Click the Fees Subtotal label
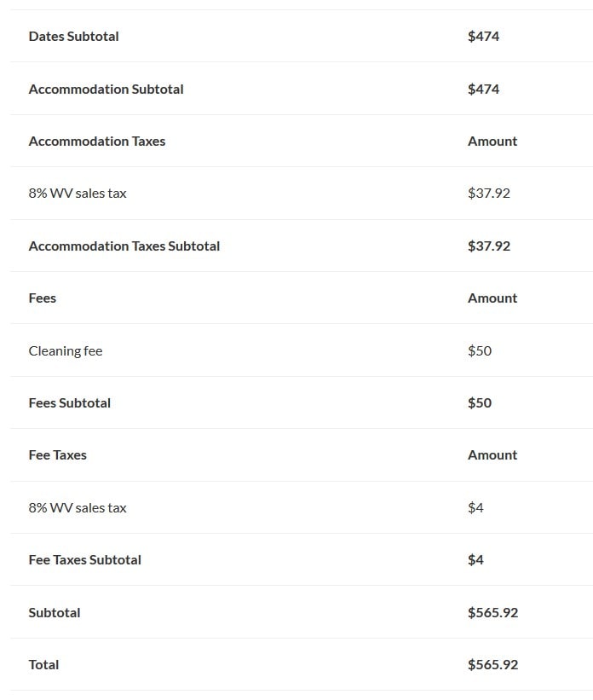Image resolution: width=593 pixels, height=700 pixels. [x=70, y=402]
